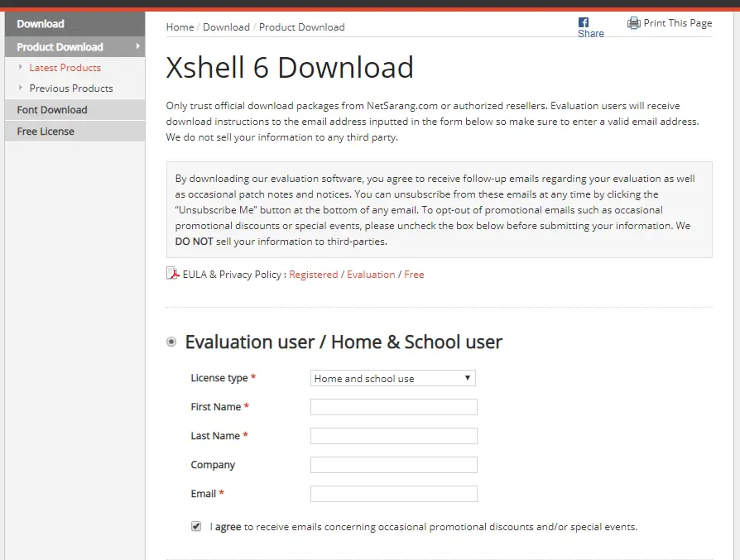
Task: Go to Font Download in the sidebar
Action: 75,109
